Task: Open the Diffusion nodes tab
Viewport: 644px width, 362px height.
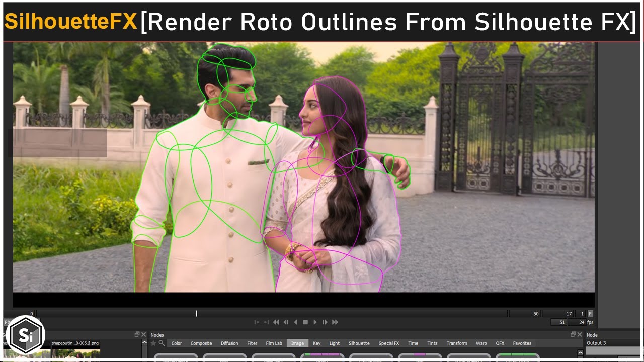Action: coord(229,343)
